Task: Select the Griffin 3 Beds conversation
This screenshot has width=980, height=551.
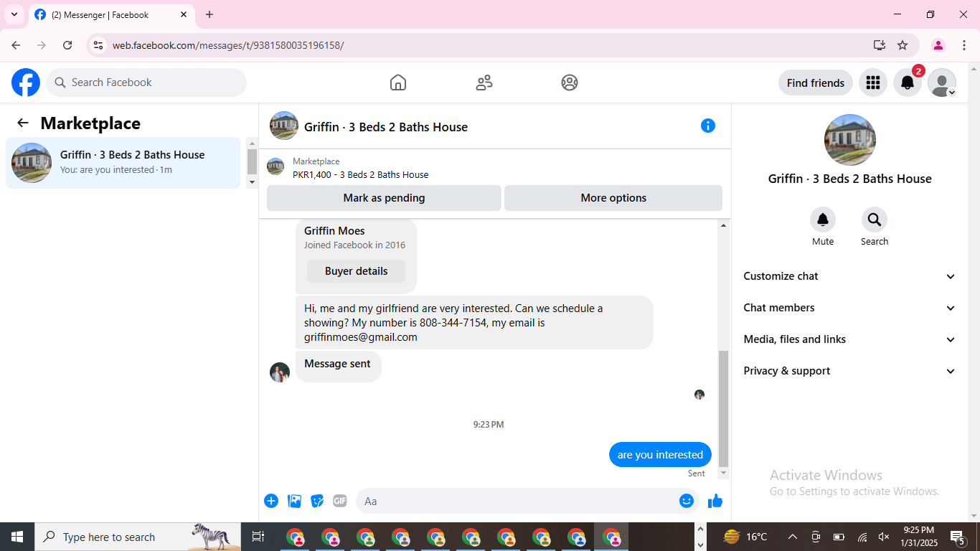Action: [123, 163]
